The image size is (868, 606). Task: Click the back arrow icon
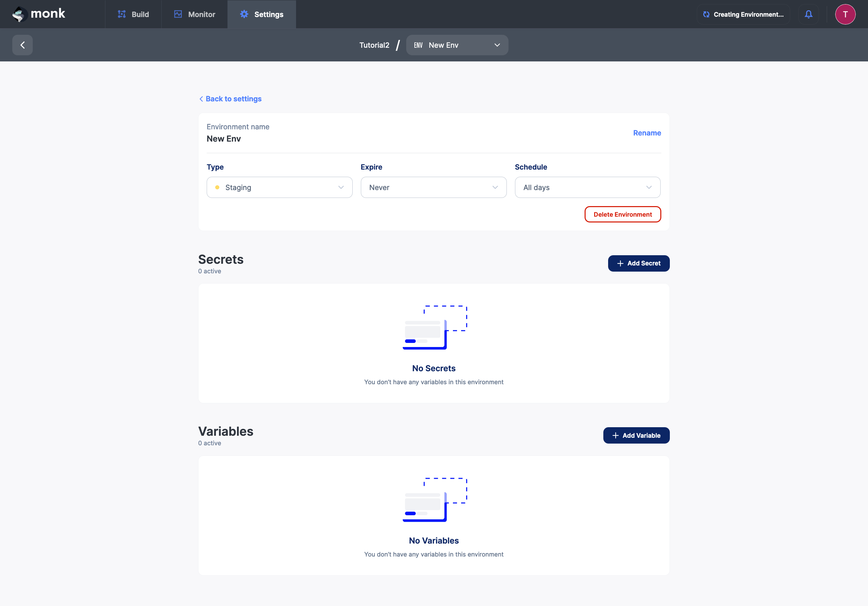pos(23,45)
